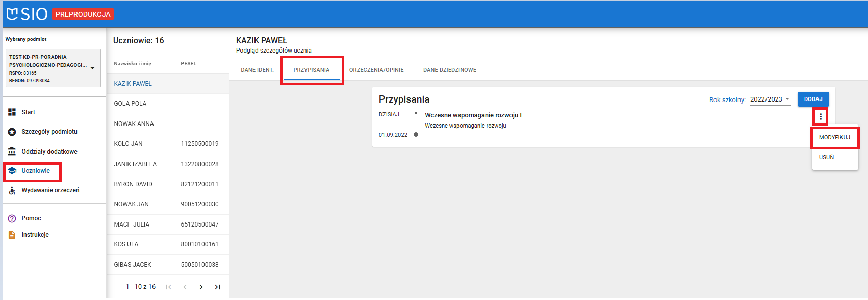The image size is (868, 300).
Task: Select student NOWAK JAN
Action: 168,204
